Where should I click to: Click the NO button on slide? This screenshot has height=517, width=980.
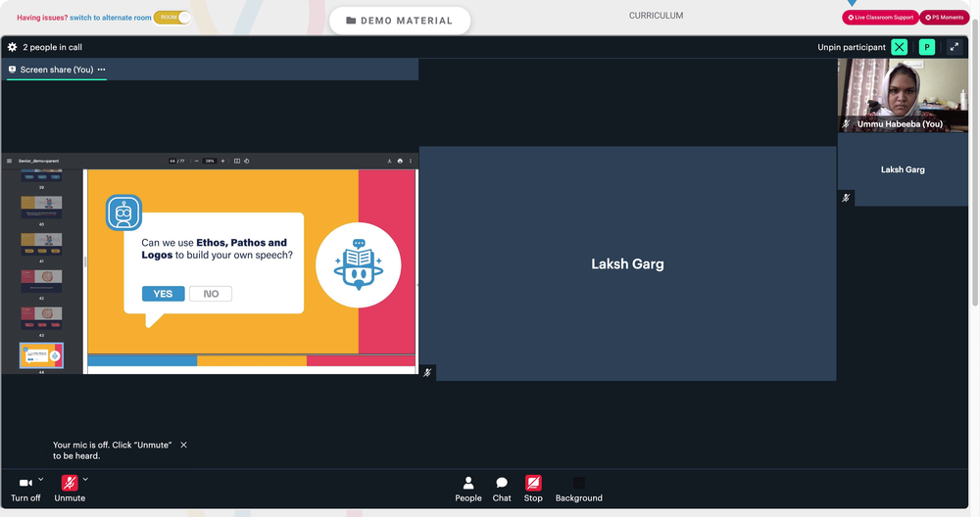point(211,294)
